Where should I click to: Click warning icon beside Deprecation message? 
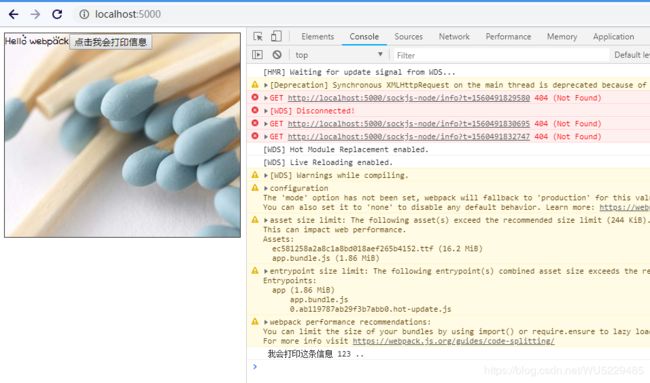(255, 85)
